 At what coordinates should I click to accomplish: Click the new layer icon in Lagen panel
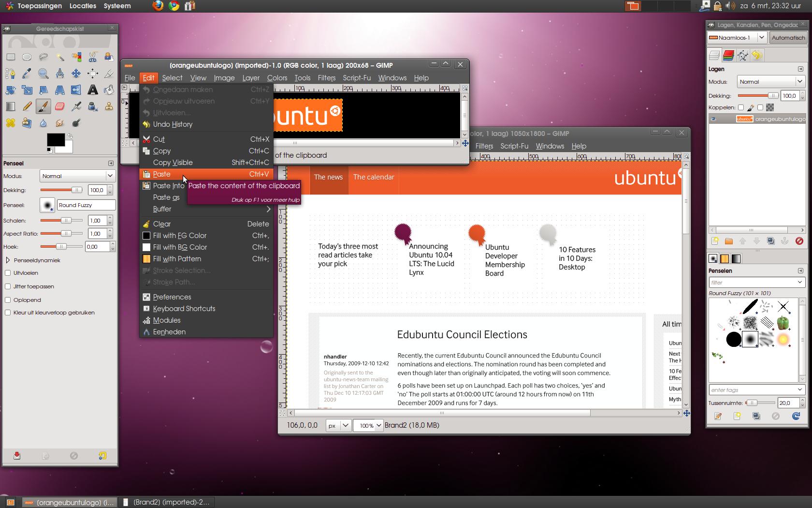(715, 241)
